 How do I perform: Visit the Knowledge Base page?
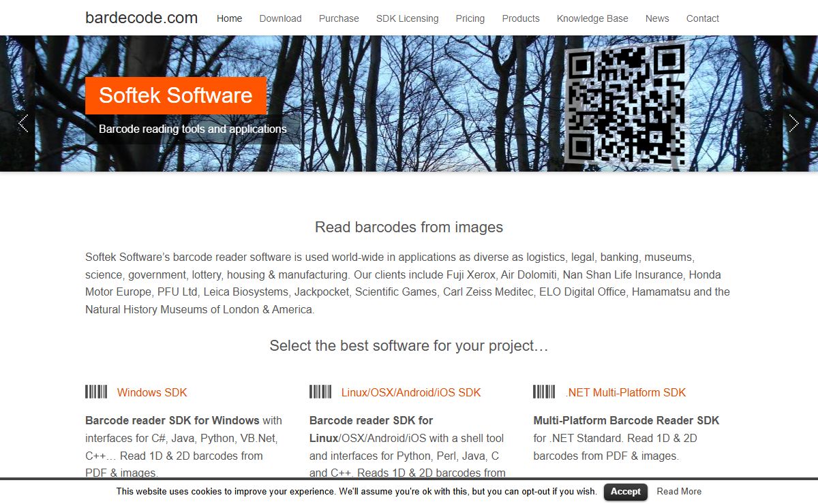pos(592,18)
